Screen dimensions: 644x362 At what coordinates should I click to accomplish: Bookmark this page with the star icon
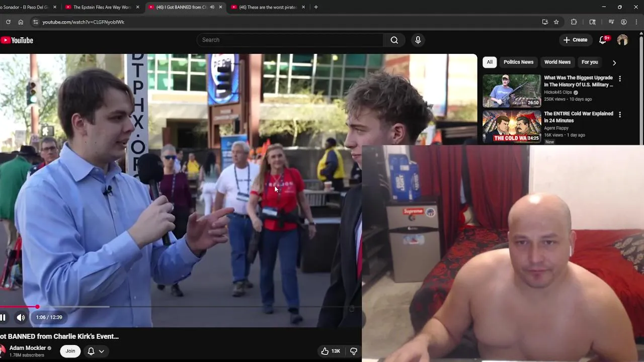pyautogui.click(x=556, y=22)
